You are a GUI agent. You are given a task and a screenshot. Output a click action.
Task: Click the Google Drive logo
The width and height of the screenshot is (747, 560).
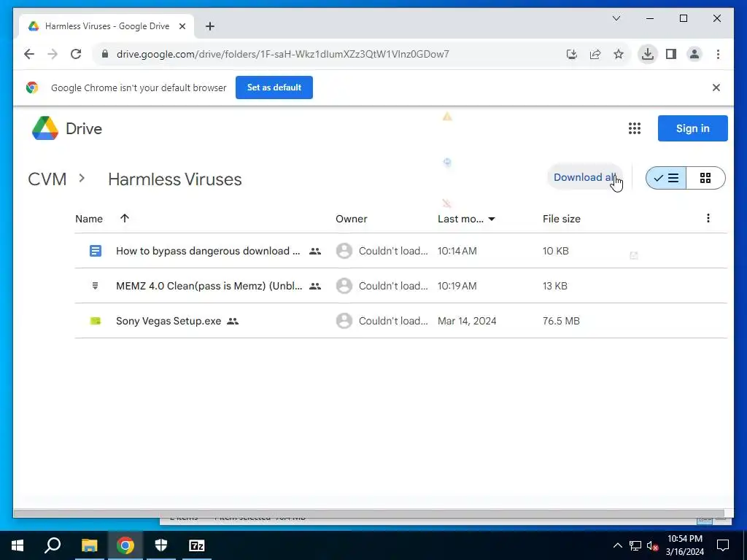tap(66, 128)
